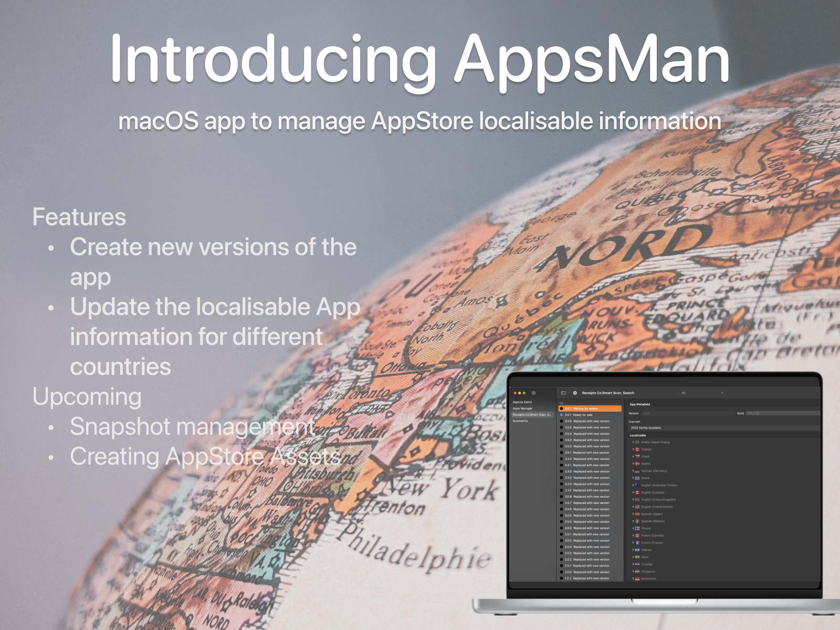Viewport: 840px width, 630px height.
Task: Select version 1.2.2 Replaced with new version
Action: (x=590, y=579)
